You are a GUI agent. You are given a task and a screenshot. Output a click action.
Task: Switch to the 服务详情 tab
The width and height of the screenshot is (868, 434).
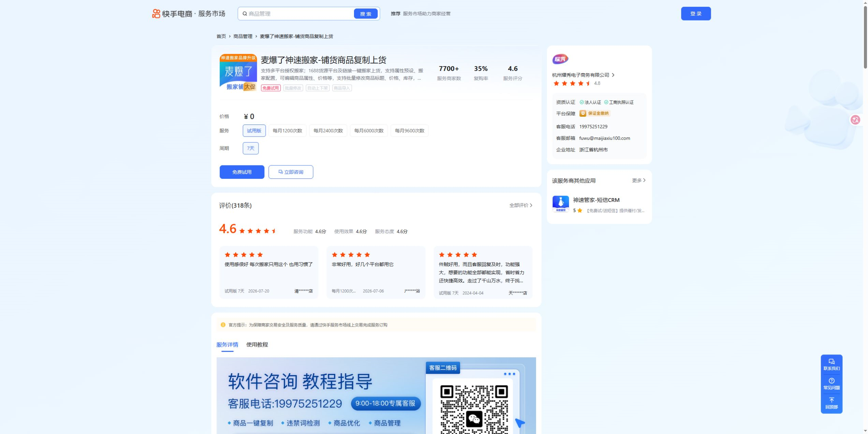(x=227, y=345)
